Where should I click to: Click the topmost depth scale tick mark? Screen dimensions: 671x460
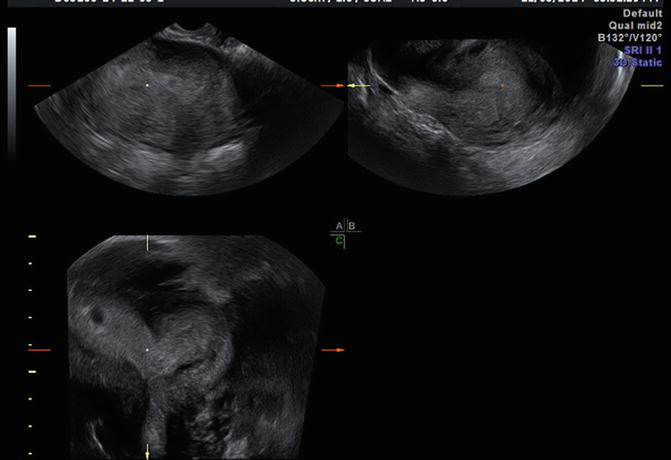pyautogui.click(x=32, y=237)
